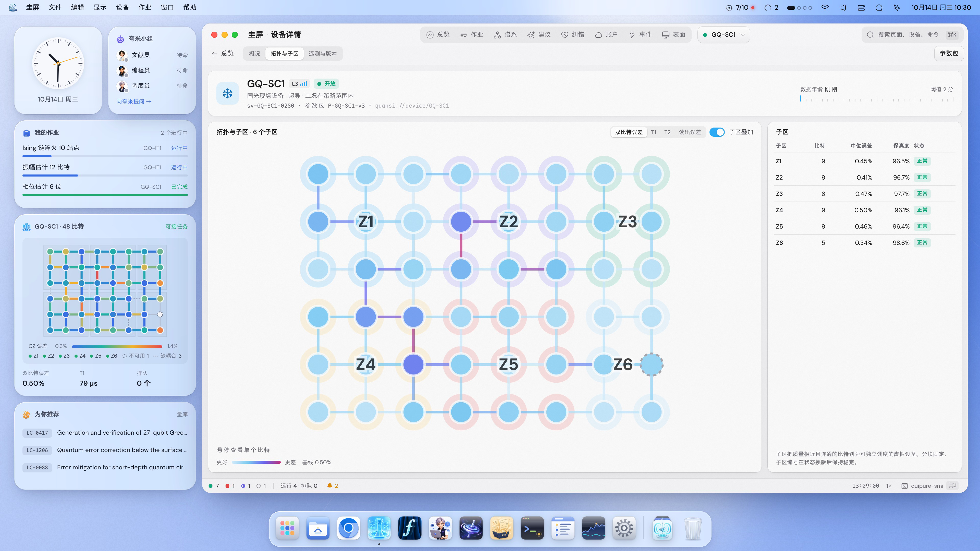The width and height of the screenshot is (980, 551).
Task: Open the 表面 surface toolbar item
Action: (x=674, y=35)
